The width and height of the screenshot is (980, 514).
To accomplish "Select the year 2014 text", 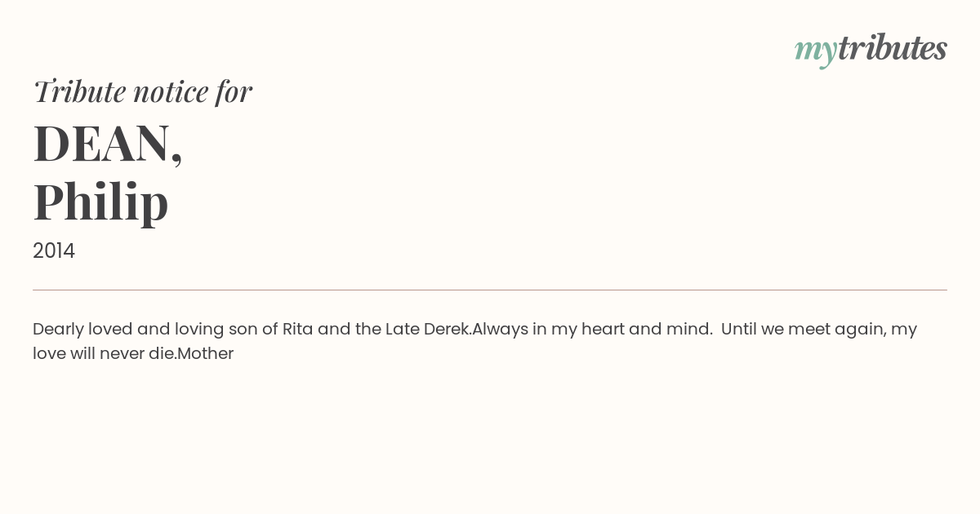I will [54, 251].
